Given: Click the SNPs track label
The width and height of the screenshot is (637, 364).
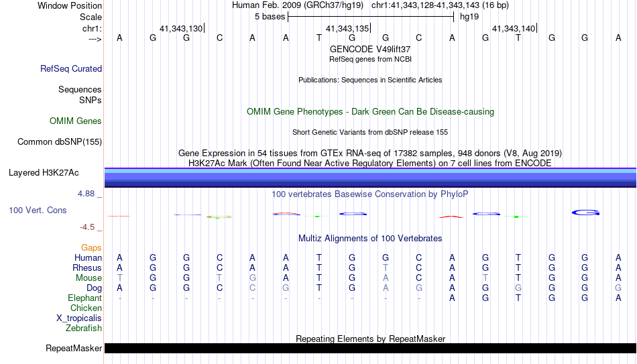Looking at the screenshot, I should pyautogui.click(x=91, y=100).
